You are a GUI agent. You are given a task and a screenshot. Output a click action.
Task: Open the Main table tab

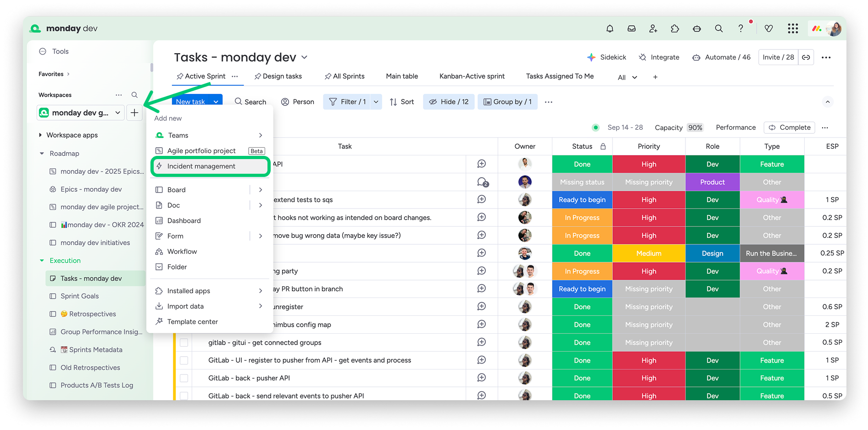[402, 76]
